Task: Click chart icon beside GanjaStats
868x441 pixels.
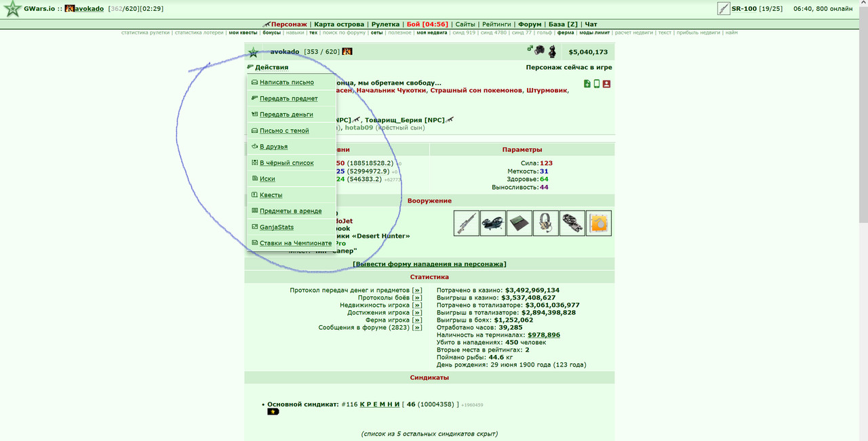Action: (x=254, y=227)
